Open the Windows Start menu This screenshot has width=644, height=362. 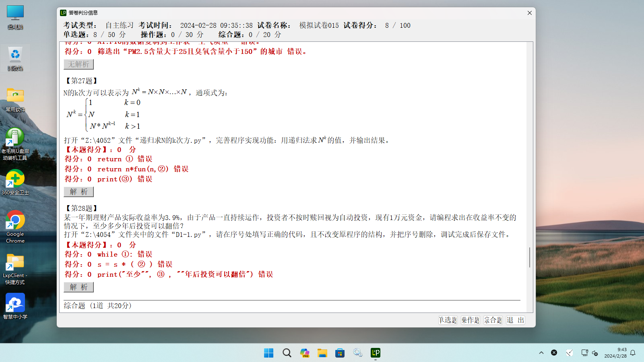point(268,353)
